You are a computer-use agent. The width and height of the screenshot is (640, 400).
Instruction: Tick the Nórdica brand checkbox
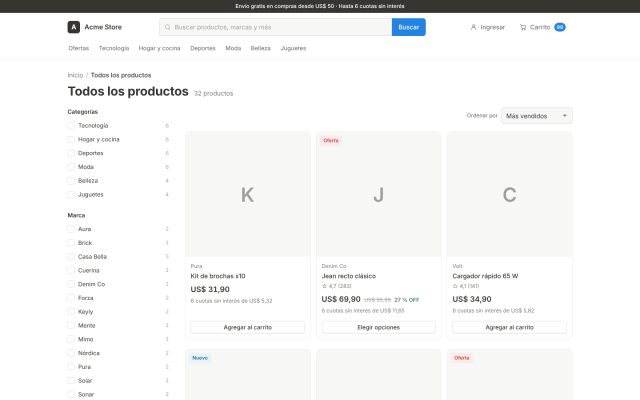click(71, 353)
